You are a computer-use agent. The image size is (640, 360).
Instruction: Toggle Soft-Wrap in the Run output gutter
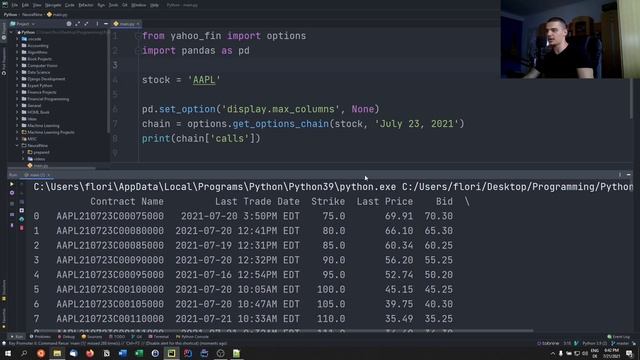[22, 202]
